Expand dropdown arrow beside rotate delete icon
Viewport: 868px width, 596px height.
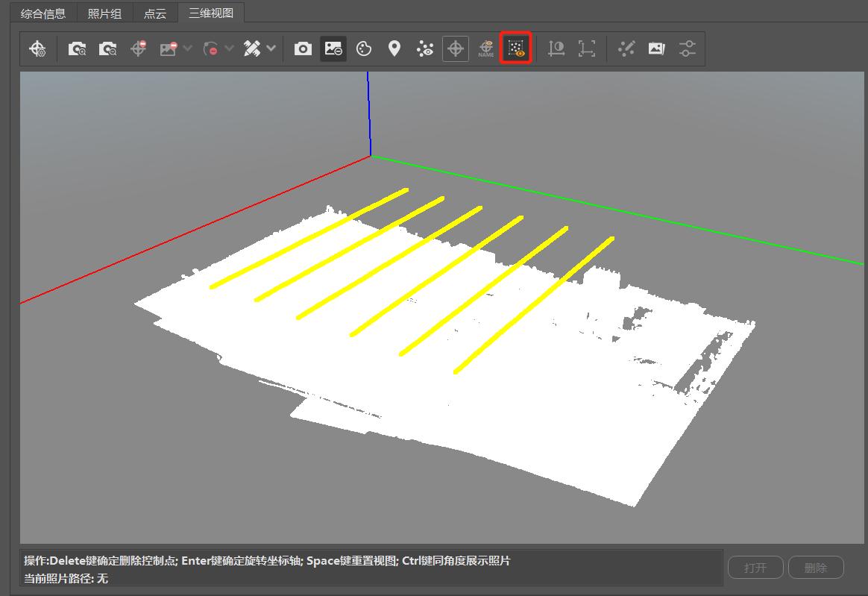coord(229,48)
